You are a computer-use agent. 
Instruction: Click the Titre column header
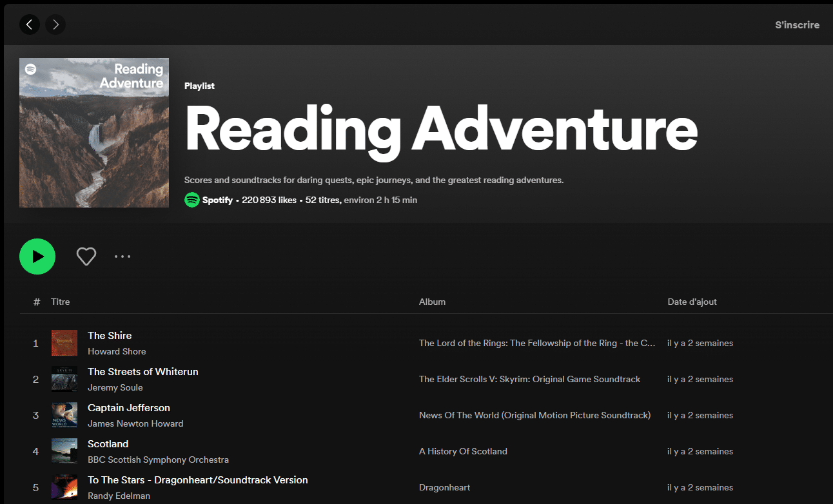[61, 302]
